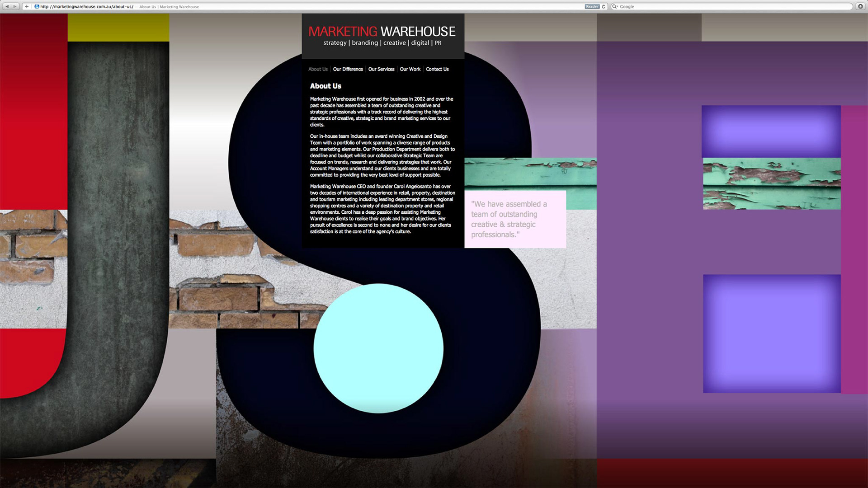Open the Contact Us page

click(437, 69)
